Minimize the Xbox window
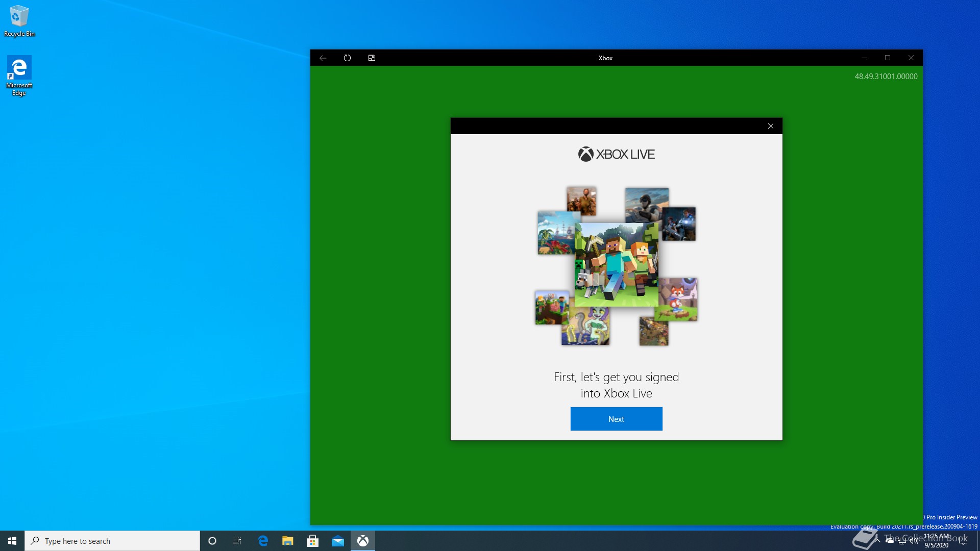980x551 pixels. 864,58
